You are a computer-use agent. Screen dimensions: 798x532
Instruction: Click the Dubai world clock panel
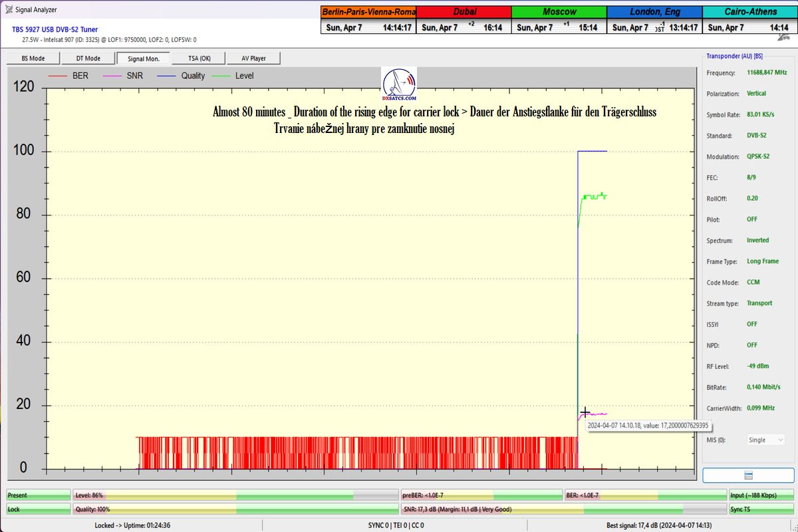464,20
